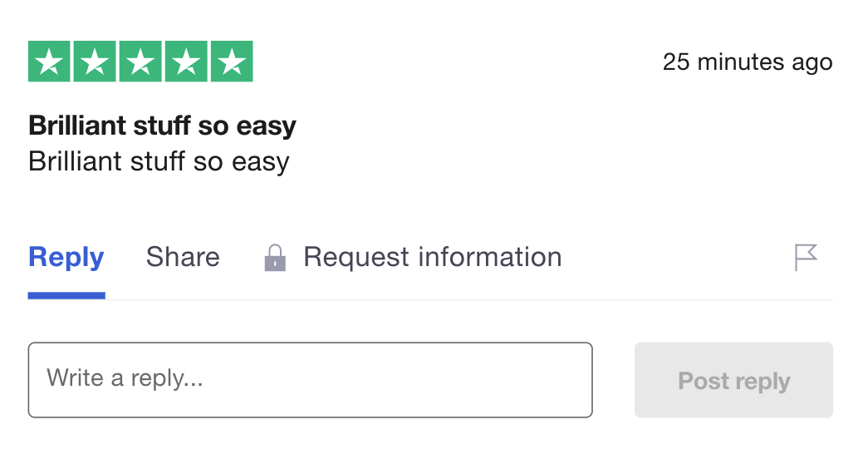Click the third green star

140,62
